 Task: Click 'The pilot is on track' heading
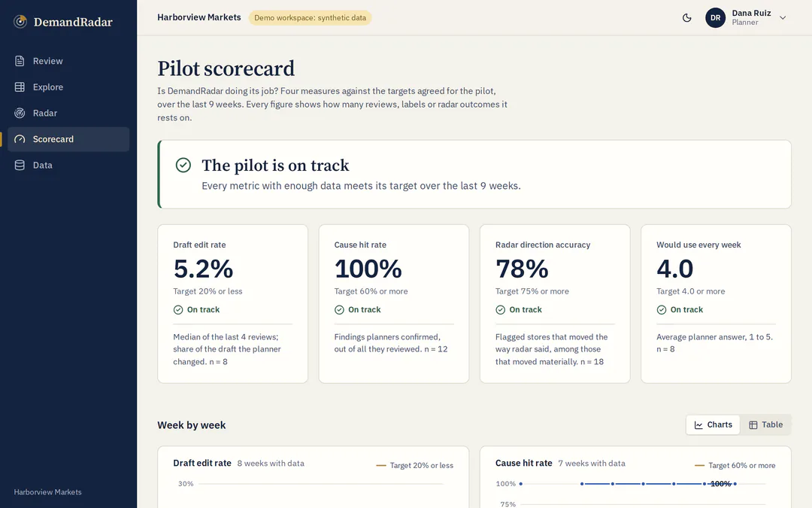click(x=275, y=166)
